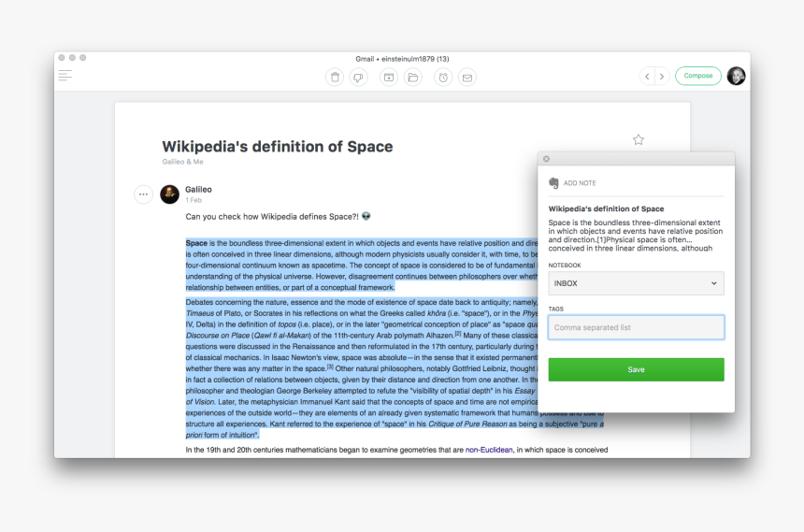Open the sidebar hamburger menu
The height and width of the screenshot is (532, 804).
65,76
